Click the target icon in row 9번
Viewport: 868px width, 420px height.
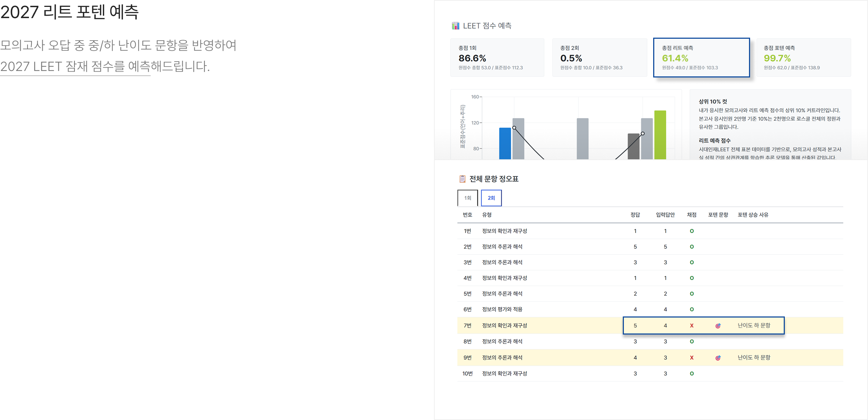(718, 358)
